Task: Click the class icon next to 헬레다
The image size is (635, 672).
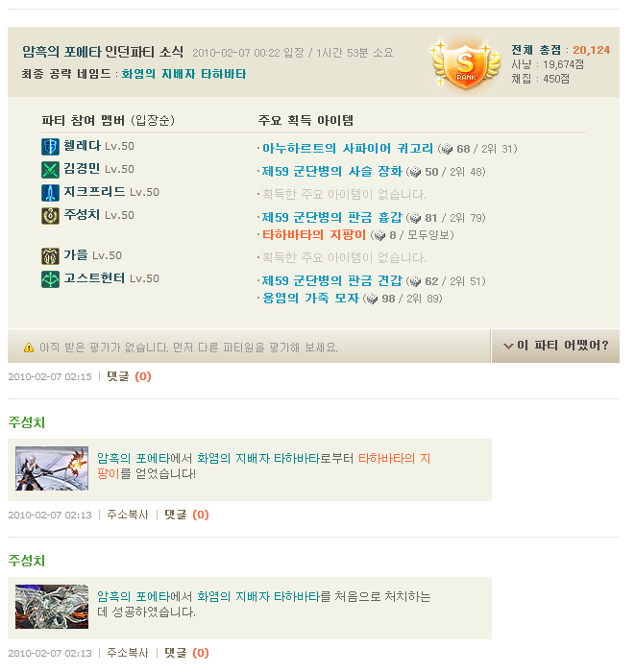Action: [50, 147]
